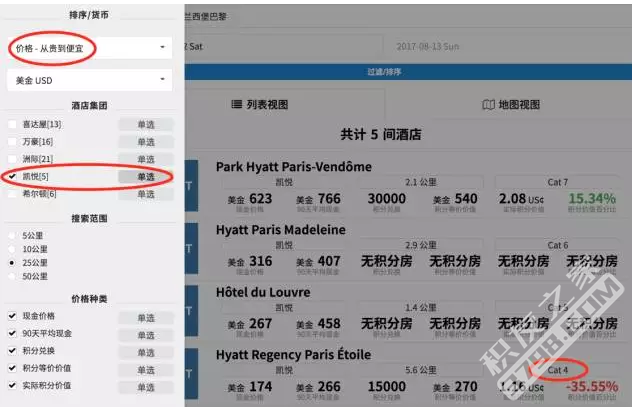Select the 25公里 search range
The image size is (632, 408).
click(x=12, y=263)
